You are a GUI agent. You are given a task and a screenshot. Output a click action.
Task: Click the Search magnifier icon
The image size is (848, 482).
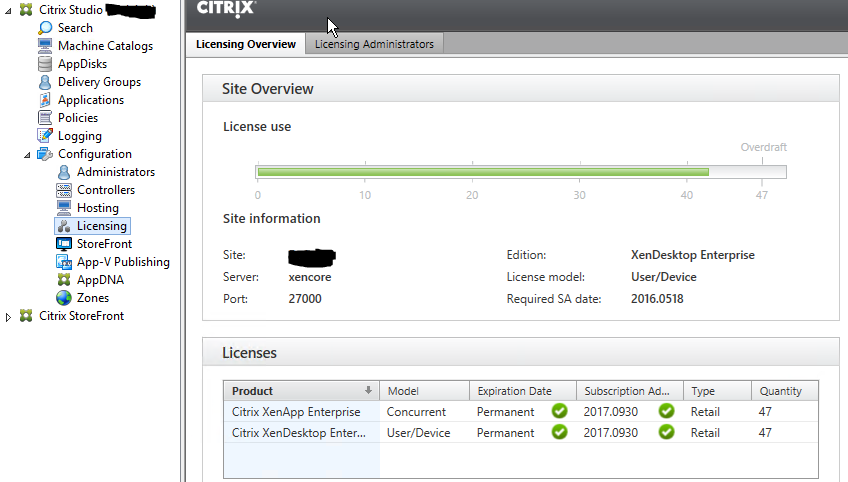45,28
